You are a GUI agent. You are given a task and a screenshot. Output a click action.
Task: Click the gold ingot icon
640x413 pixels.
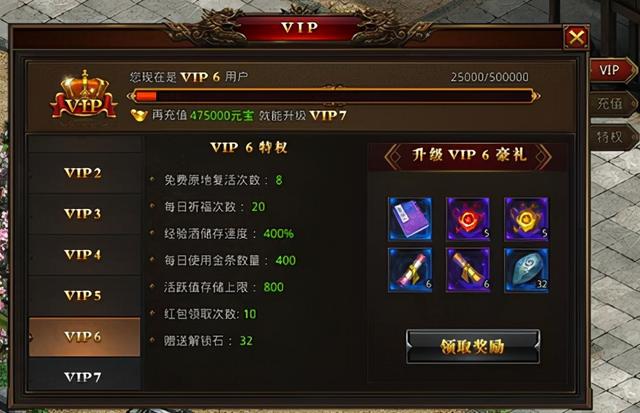[x=139, y=115]
